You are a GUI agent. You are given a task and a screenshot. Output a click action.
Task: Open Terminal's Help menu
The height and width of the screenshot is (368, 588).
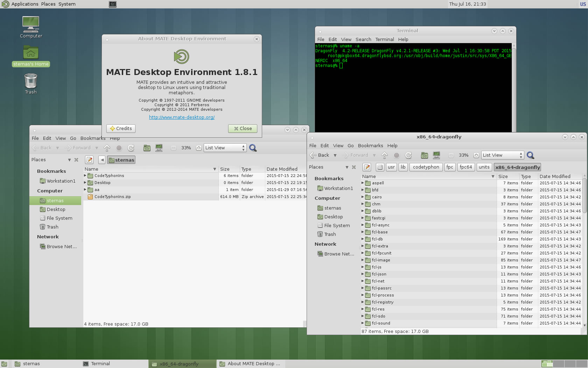(403, 40)
